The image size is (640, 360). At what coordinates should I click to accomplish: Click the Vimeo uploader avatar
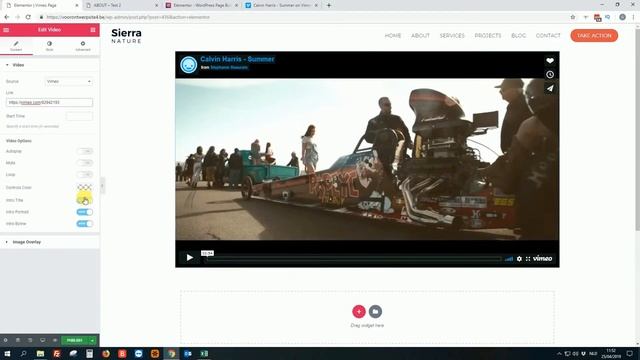pyautogui.click(x=189, y=64)
